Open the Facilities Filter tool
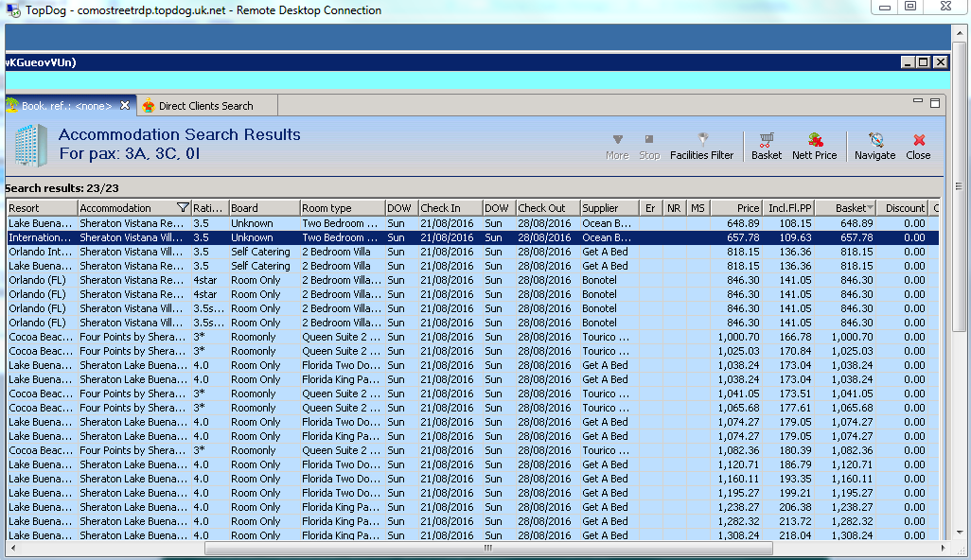The width and height of the screenshot is (971, 560). (x=701, y=146)
